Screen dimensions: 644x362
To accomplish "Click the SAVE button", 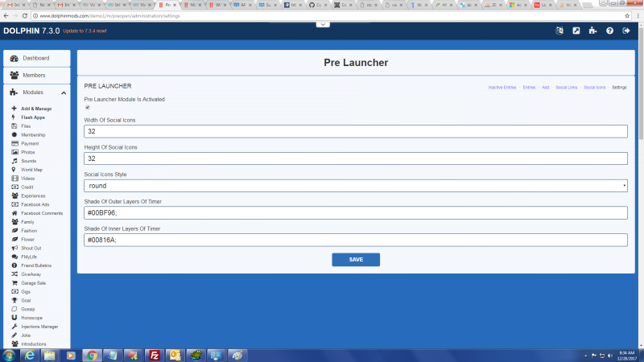I will coord(356,259).
